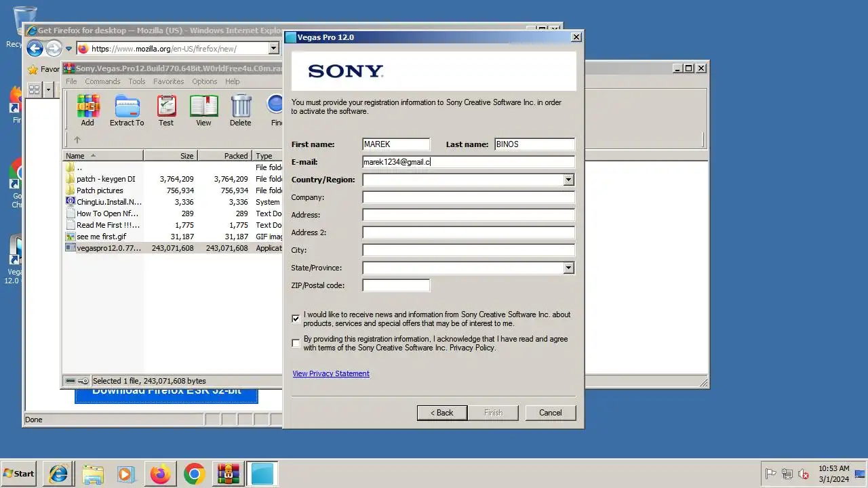The image size is (868, 488).
Task: Open the State/Province dropdown
Action: [568, 268]
